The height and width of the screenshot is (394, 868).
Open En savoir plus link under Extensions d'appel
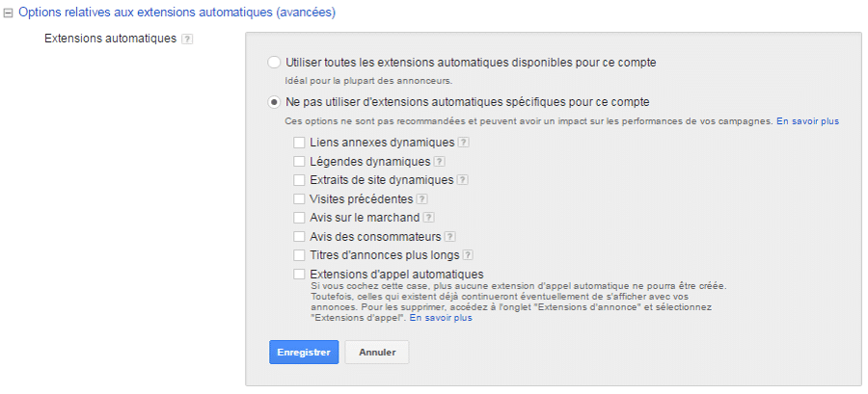441,318
